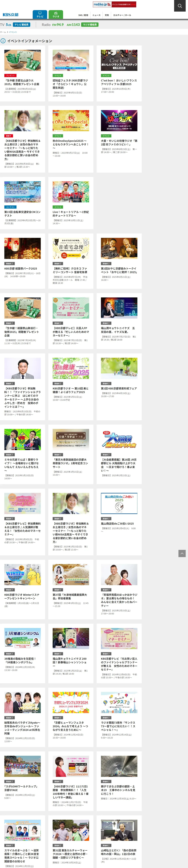Open the テレビ番組表 button

[22, 25]
